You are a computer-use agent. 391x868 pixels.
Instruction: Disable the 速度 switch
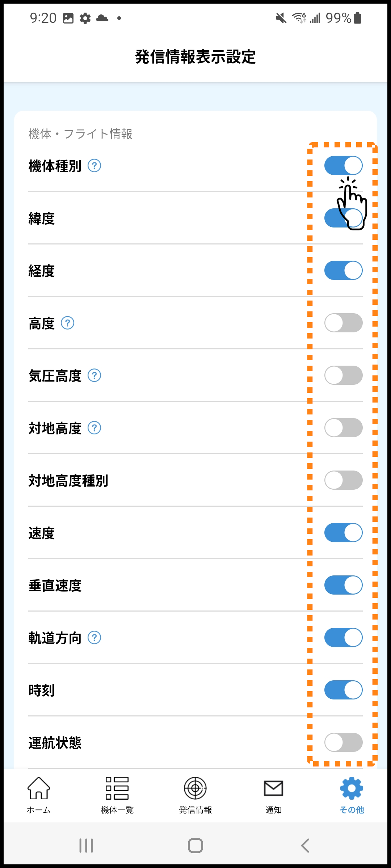point(343,533)
